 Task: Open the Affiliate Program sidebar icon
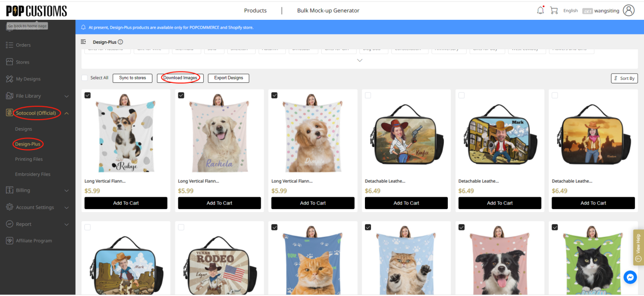coord(11,241)
